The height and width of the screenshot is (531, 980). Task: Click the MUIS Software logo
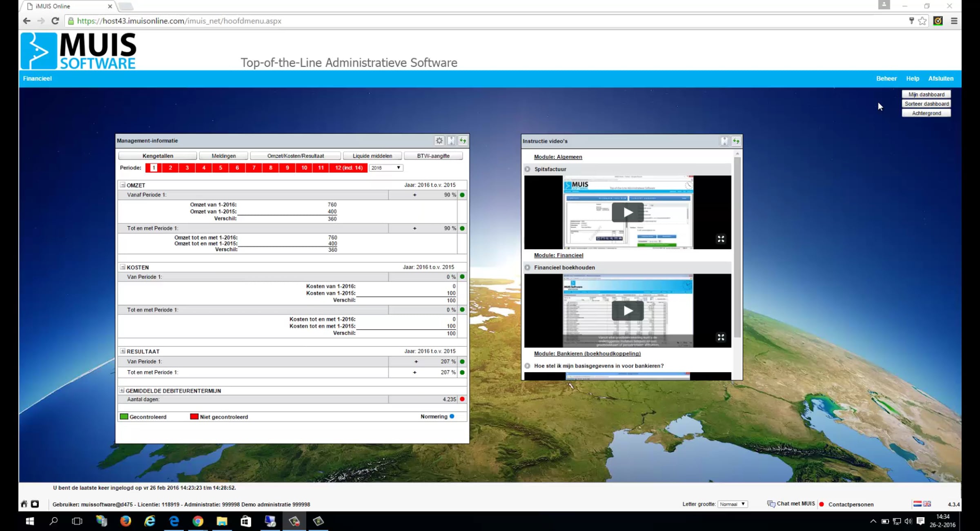click(78, 51)
